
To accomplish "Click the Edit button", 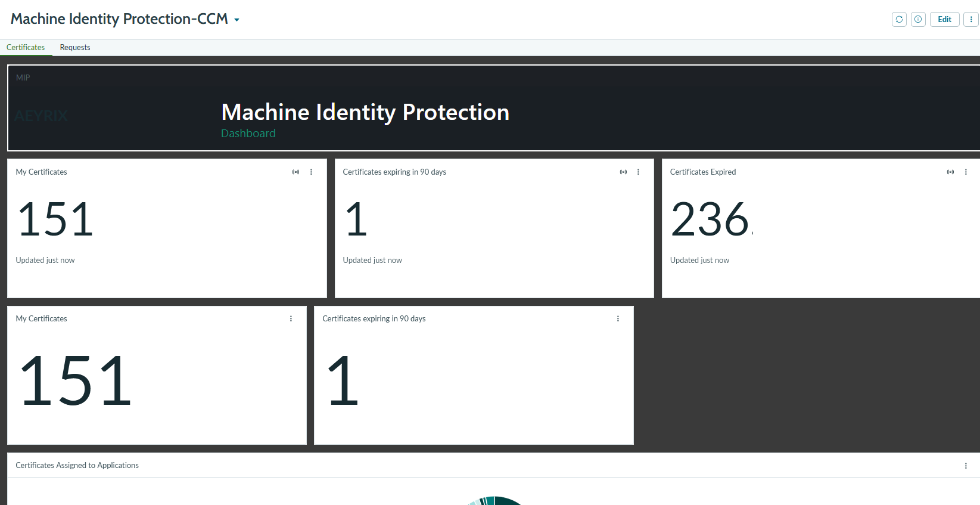I will pos(945,19).
